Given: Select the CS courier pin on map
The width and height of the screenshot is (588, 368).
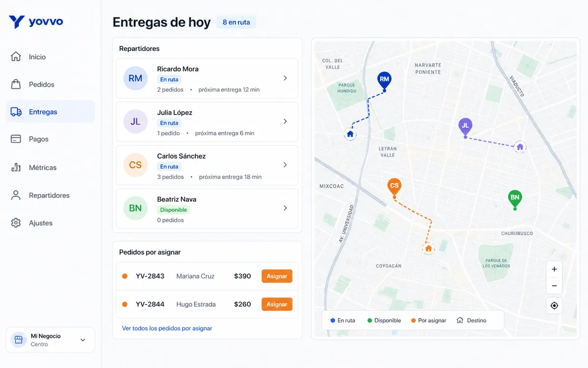Looking at the screenshot, I should click(x=394, y=187).
